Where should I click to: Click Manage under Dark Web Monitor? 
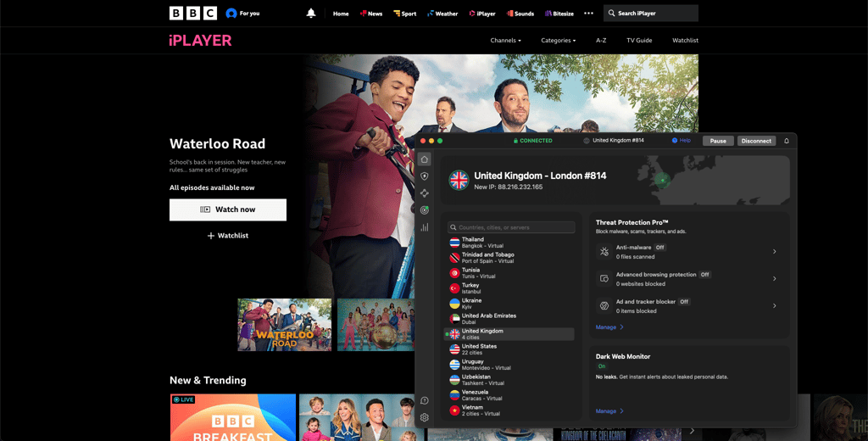[609, 411]
